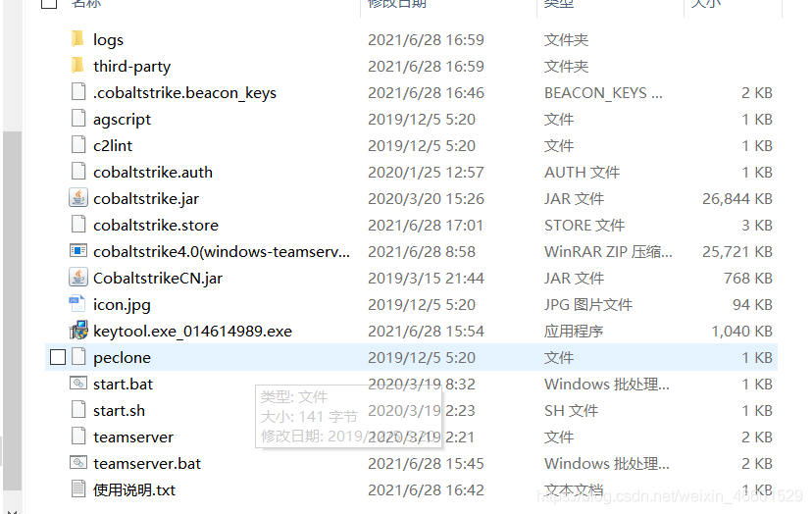Click the keytool.exe application icon
This screenshot has height=514, width=812.
[78, 330]
